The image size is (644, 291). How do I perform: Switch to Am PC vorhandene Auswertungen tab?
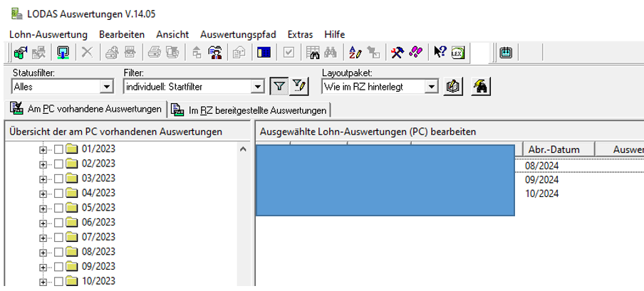point(85,109)
